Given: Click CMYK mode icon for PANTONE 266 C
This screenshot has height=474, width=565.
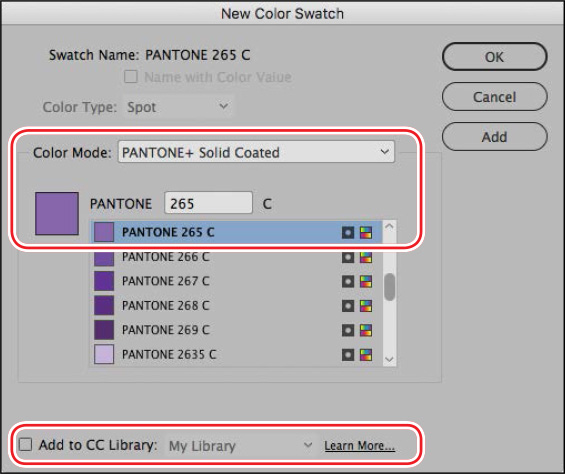Looking at the screenshot, I should tap(366, 257).
